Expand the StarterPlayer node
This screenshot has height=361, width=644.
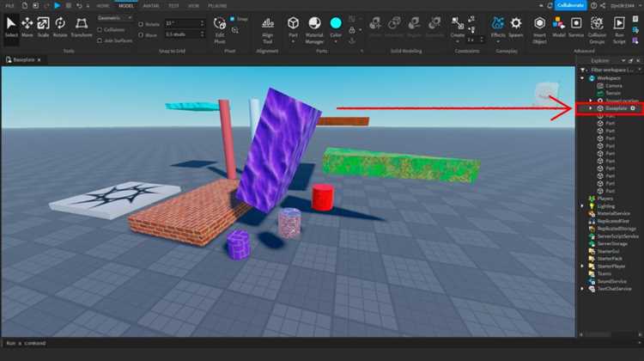(x=582, y=266)
